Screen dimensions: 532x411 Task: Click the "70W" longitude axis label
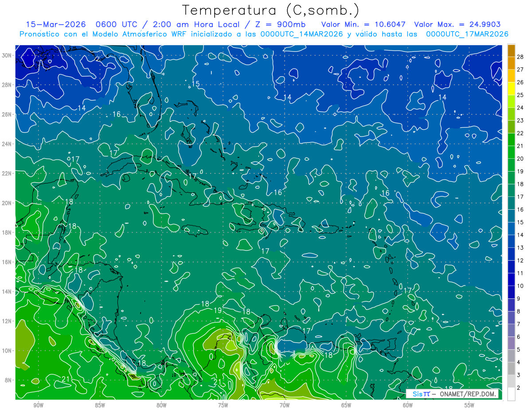285,405
